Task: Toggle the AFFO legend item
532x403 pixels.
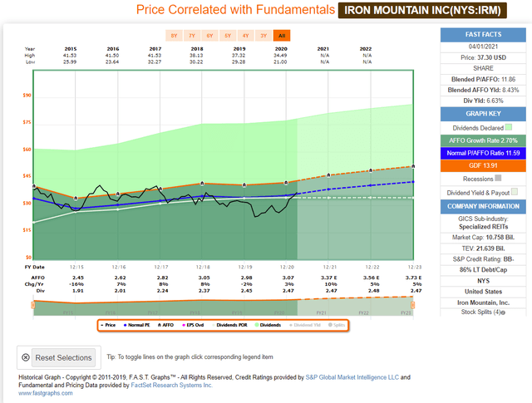Action: 166,325
